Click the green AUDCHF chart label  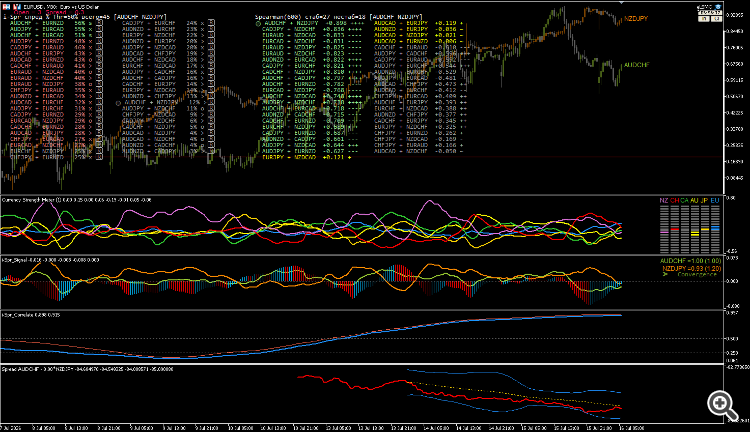pyautogui.click(x=636, y=65)
